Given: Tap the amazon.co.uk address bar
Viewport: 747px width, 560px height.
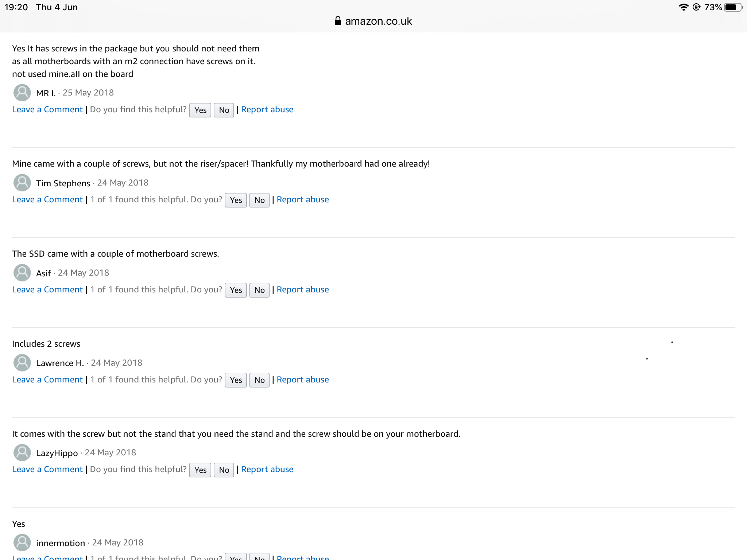Looking at the screenshot, I should click(x=373, y=21).
